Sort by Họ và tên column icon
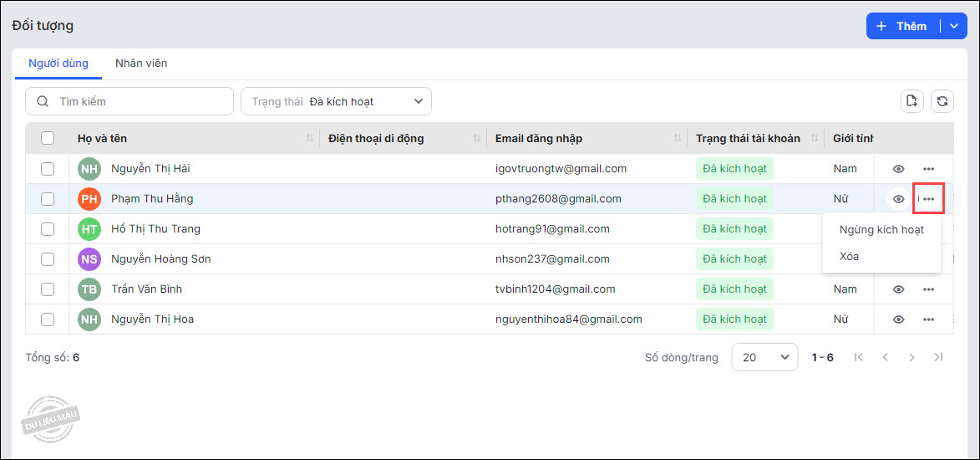 [310, 138]
